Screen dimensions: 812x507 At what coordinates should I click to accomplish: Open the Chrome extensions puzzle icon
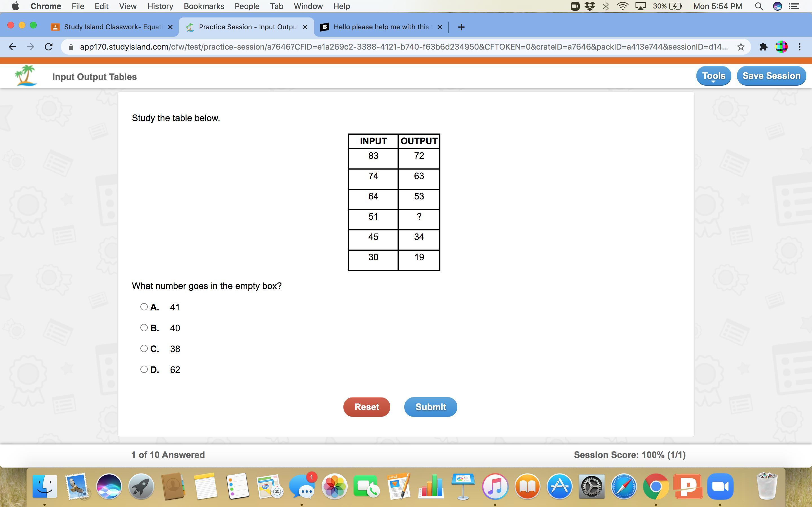click(763, 47)
